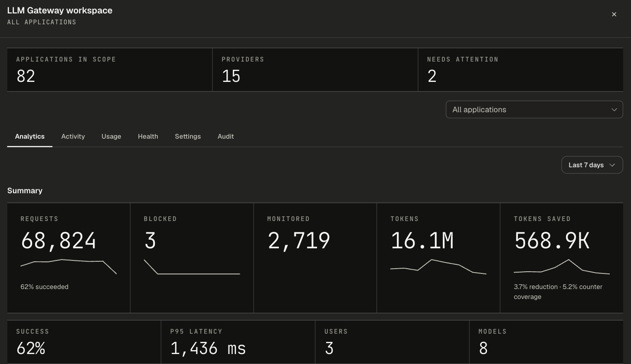Click the Users count 3
631x364 pixels.
329,348
